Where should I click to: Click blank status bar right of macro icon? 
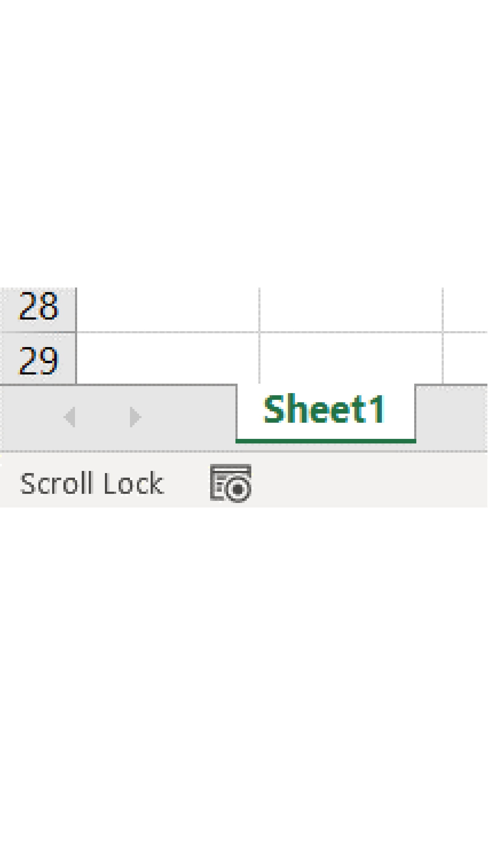tap(371, 483)
